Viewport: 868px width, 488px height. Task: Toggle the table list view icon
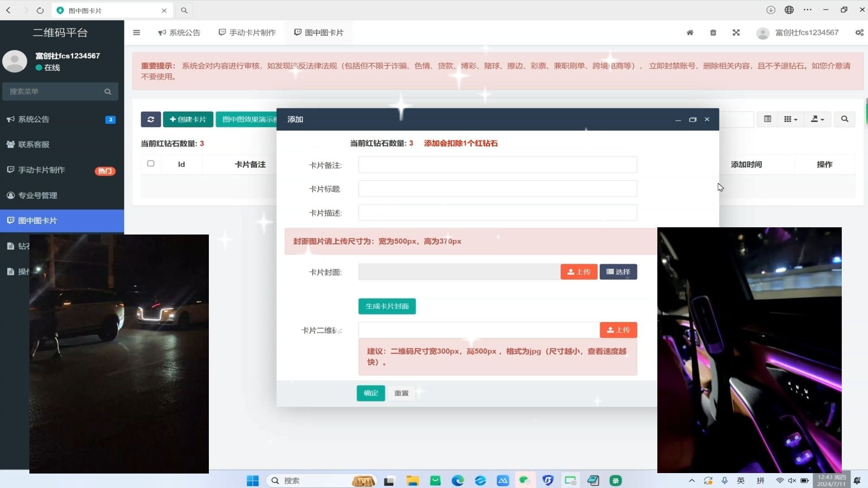point(768,119)
